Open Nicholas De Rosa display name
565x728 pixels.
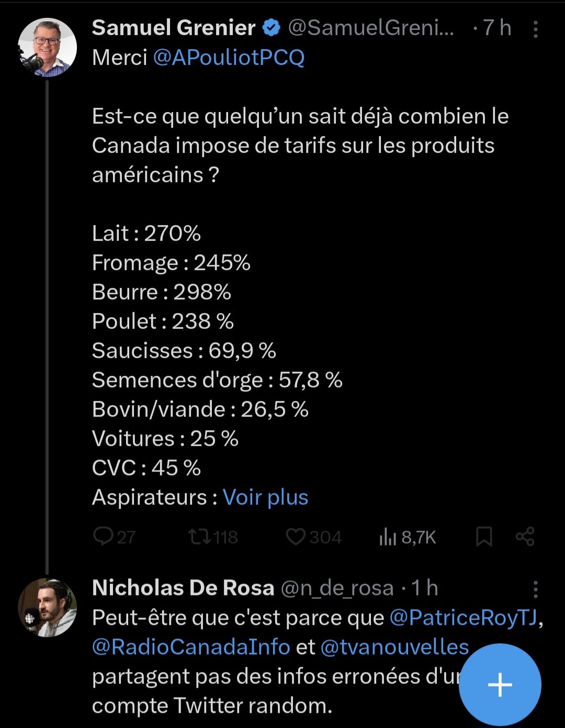click(x=183, y=588)
